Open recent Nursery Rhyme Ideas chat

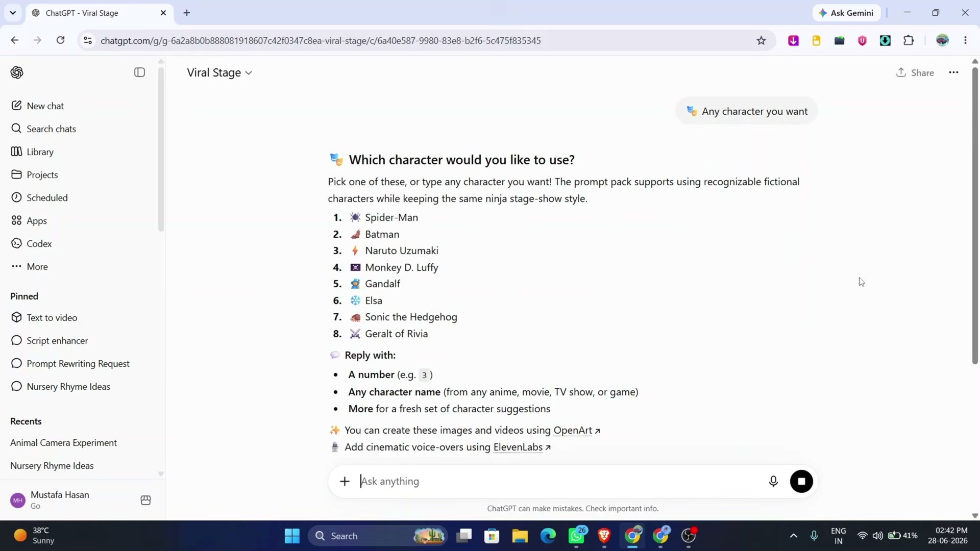tap(52, 465)
